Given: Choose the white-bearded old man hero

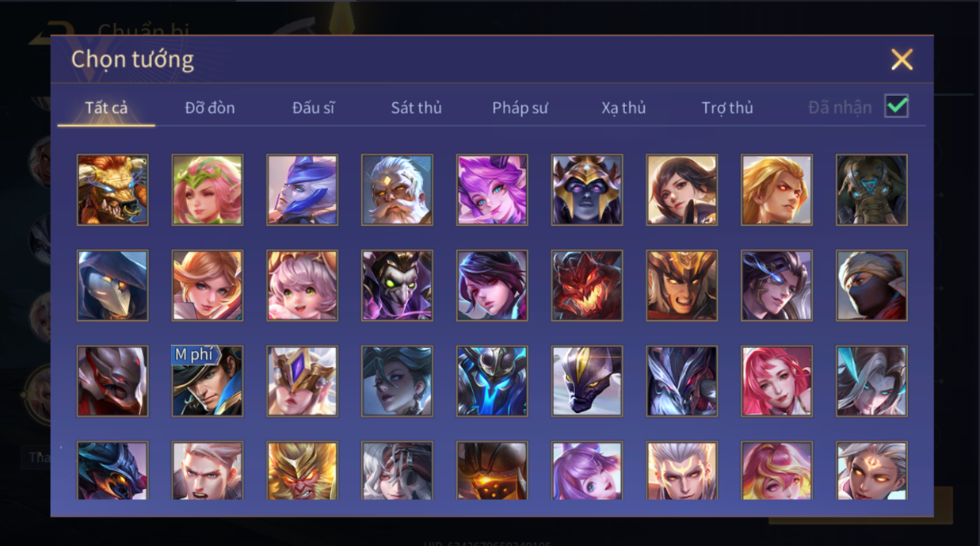Looking at the screenshot, I should click(397, 190).
